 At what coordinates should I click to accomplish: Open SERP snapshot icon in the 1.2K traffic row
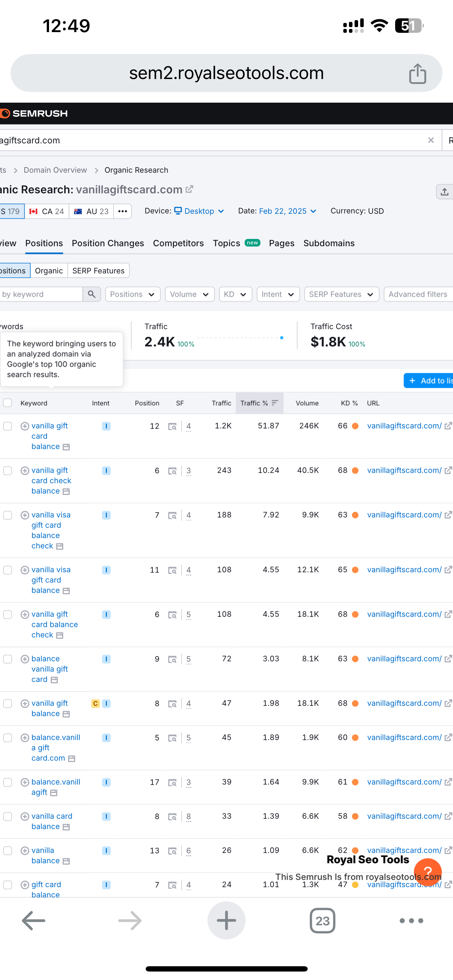pos(172,427)
